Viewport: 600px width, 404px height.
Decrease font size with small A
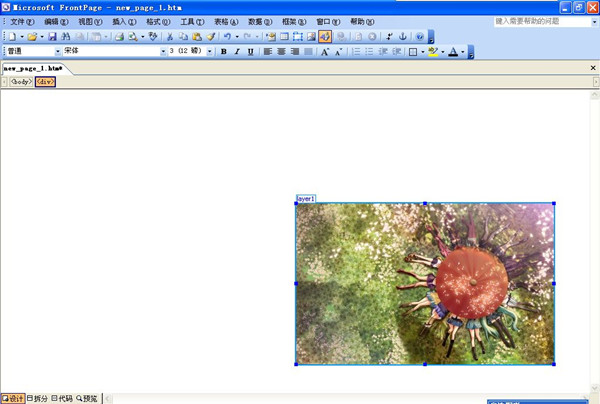pyautogui.click(x=338, y=51)
